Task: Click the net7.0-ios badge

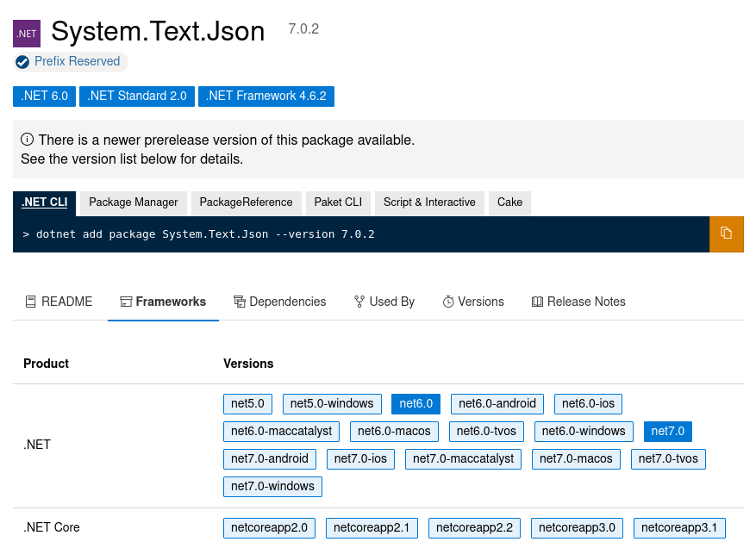Action: click(360, 459)
